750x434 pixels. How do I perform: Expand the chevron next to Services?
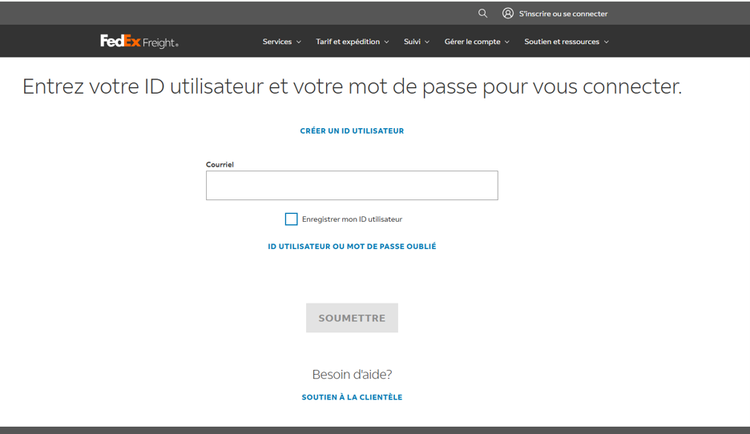[x=298, y=42]
